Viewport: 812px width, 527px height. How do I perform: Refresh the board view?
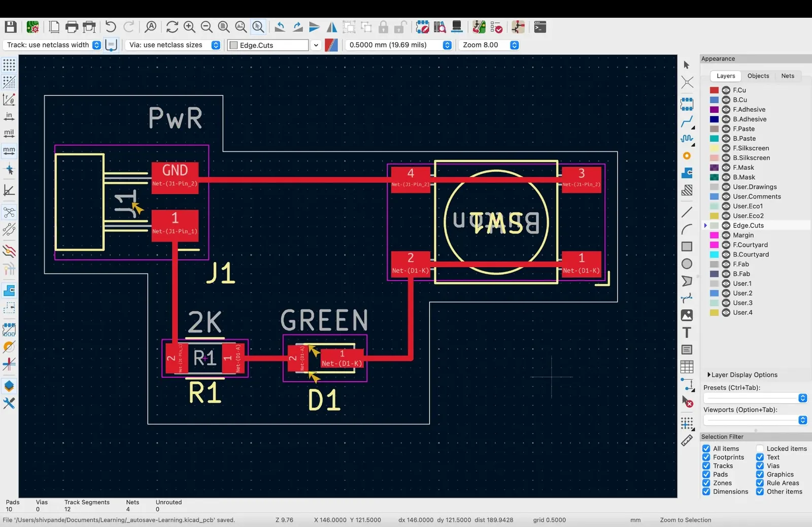(172, 26)
